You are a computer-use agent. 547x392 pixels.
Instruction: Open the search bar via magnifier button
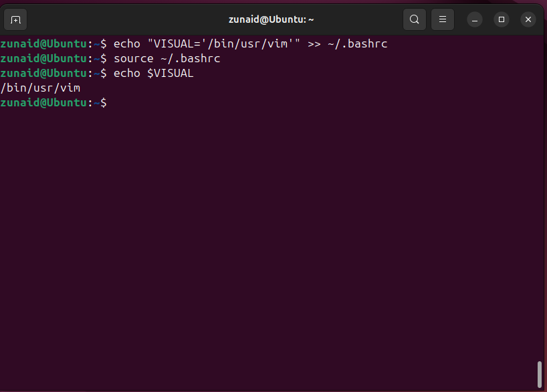(414, 19)
